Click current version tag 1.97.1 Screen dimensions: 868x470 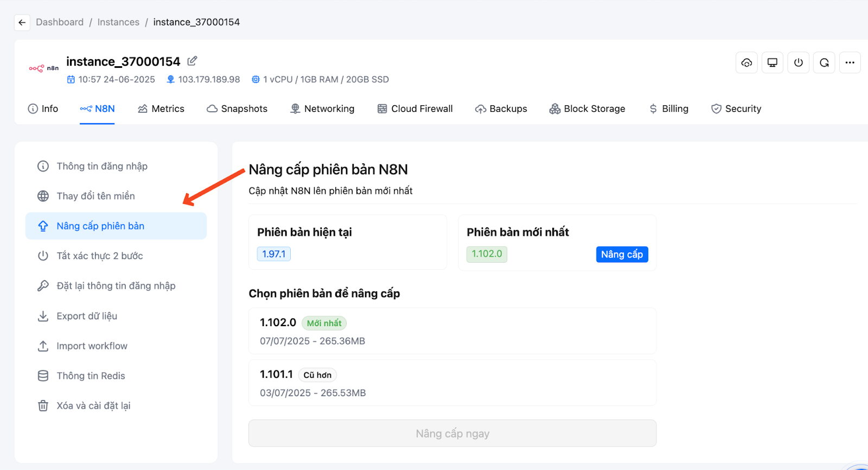coord(274,254)
